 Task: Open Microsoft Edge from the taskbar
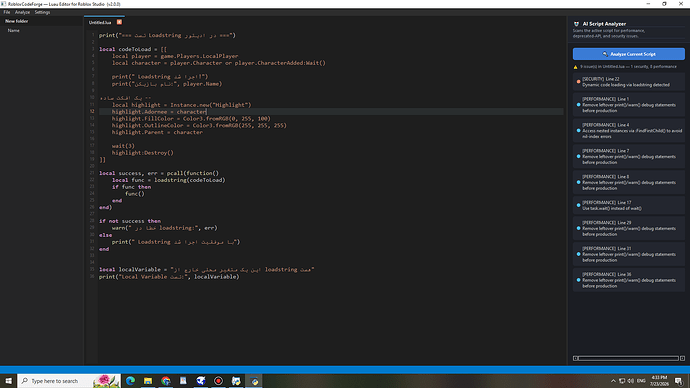[x=130, y=381]
